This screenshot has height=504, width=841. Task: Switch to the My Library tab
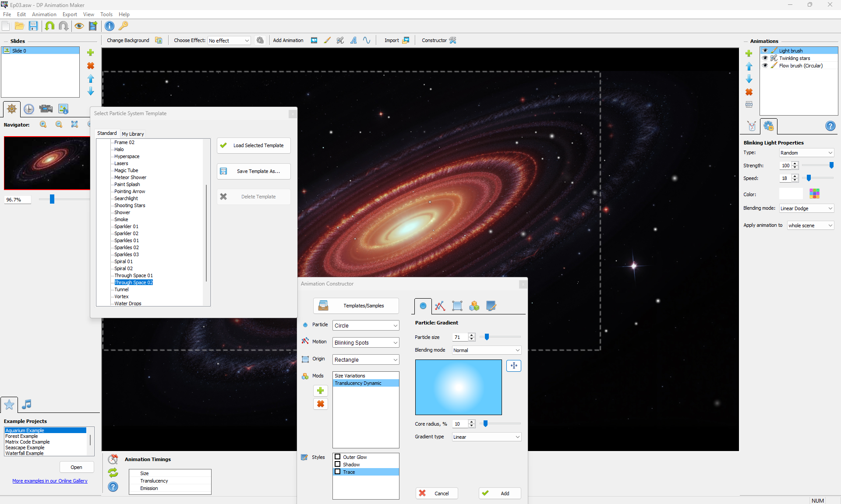tap(133, 134)
